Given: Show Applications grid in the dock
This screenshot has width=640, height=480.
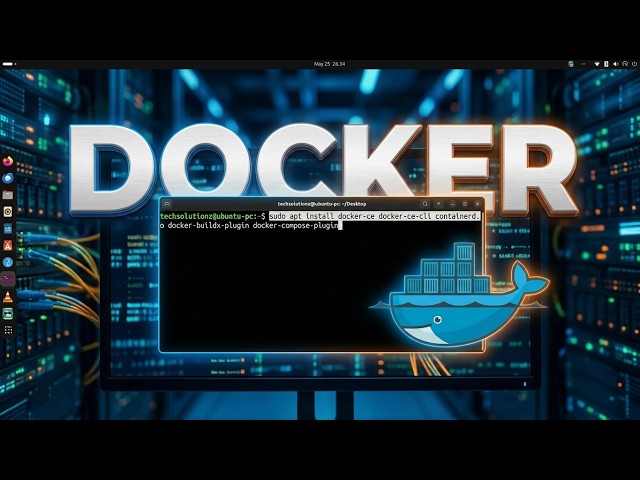Looking at the screenshot, I should pos(8,330).
